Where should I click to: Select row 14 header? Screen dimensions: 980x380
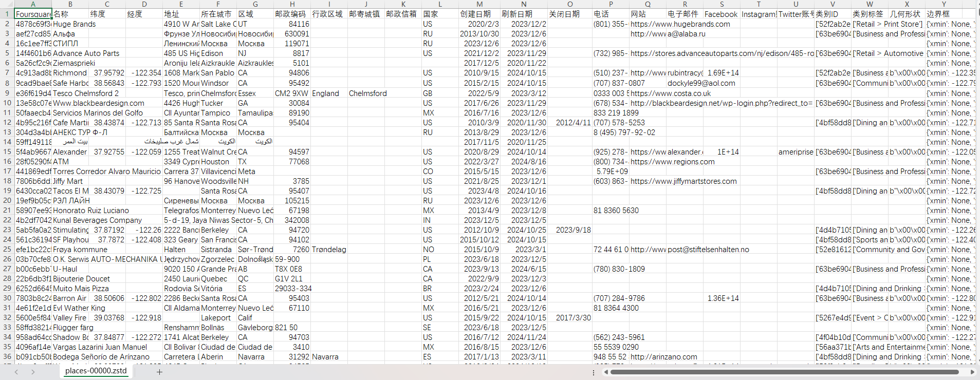[x=7, y=142]
